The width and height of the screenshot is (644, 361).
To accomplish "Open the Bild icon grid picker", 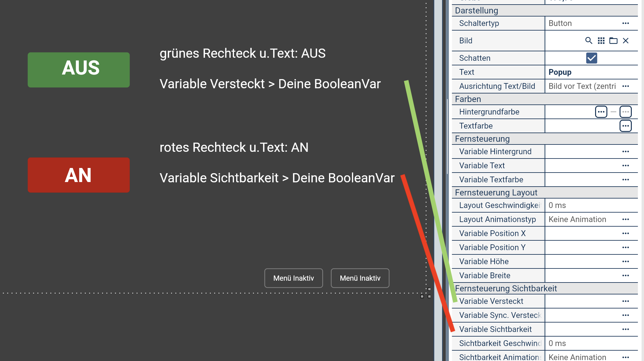I will coord(601,41).
